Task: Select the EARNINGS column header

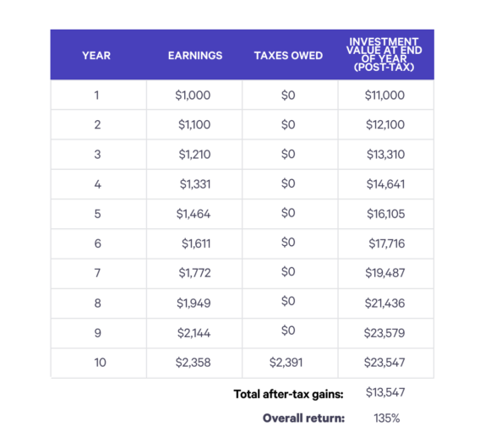Action: point(195,56)
